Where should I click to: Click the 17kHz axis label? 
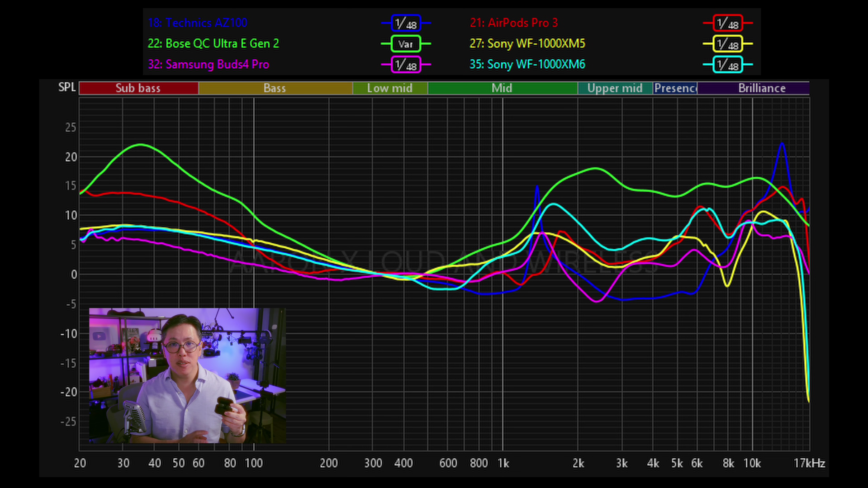point(809,463)
